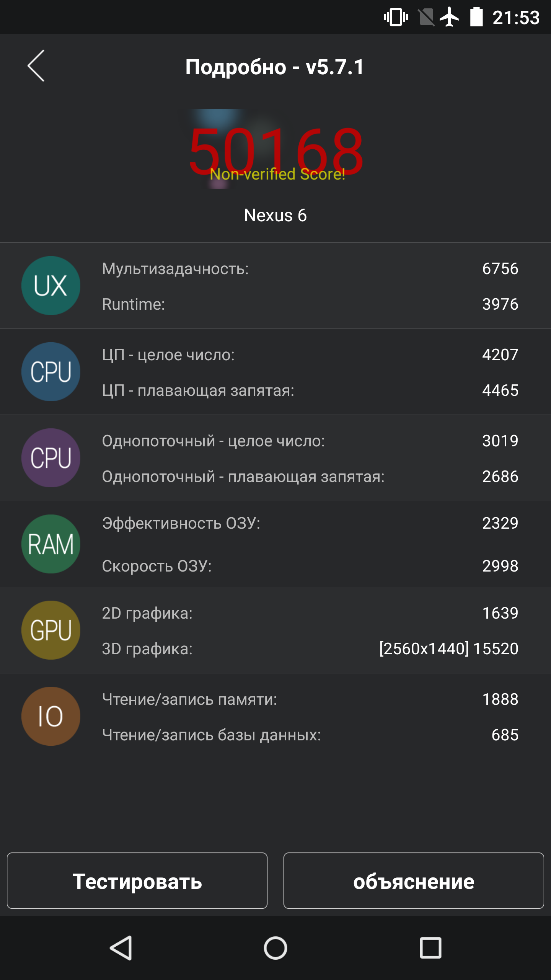The width and height of the screenshot is (551, 980).
Task: Tap the объяснение button
Action: point(414,880)
